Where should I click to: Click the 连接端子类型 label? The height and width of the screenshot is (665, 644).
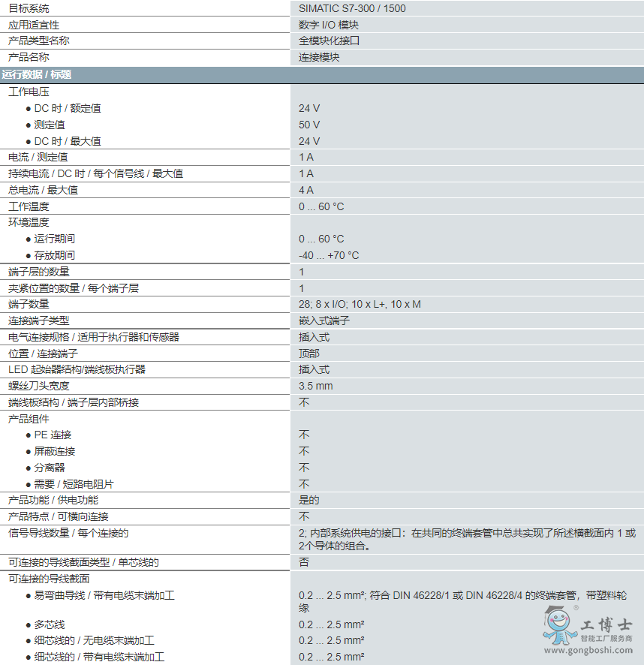39,320
